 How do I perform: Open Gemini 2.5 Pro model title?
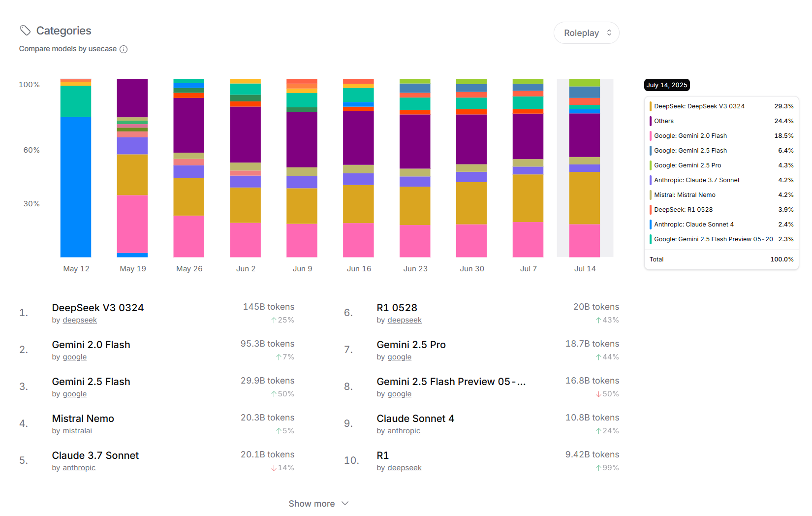[x=411, y=345]
